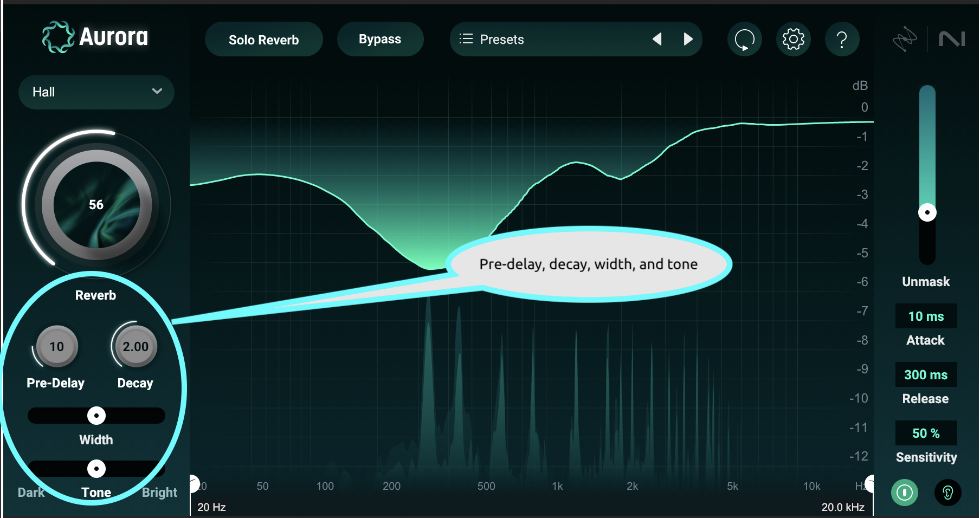
Task: Click the Decay label
Action: [135, 383]
